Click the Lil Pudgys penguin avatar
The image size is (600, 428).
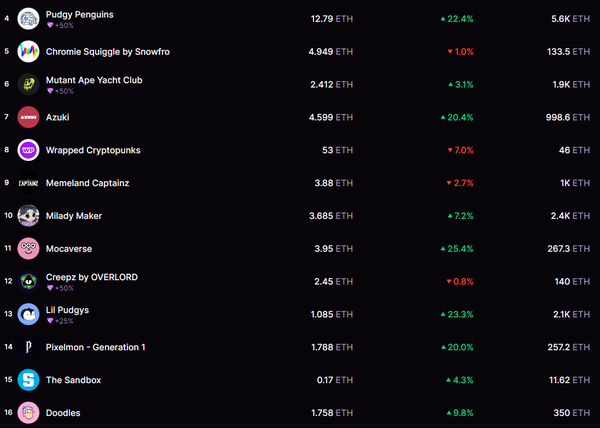pos(29,314)
